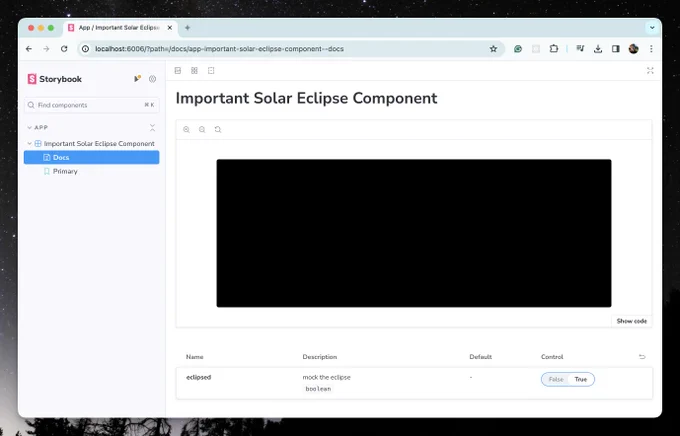
Task: Focus the Find components search field
Action: [x=92, y=105]
